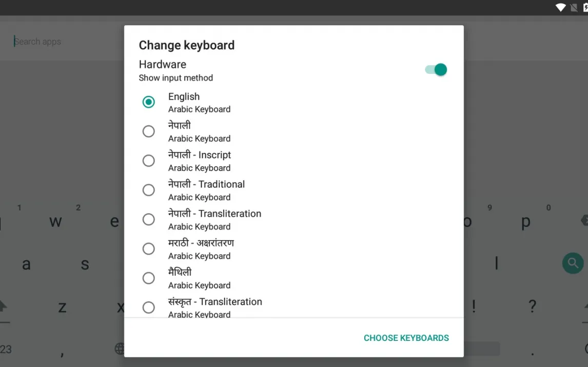This screenshot has width=588, height=367.
Task: Select नेपाली - Transliteration keyboard
Action: [x=148, y=219]
